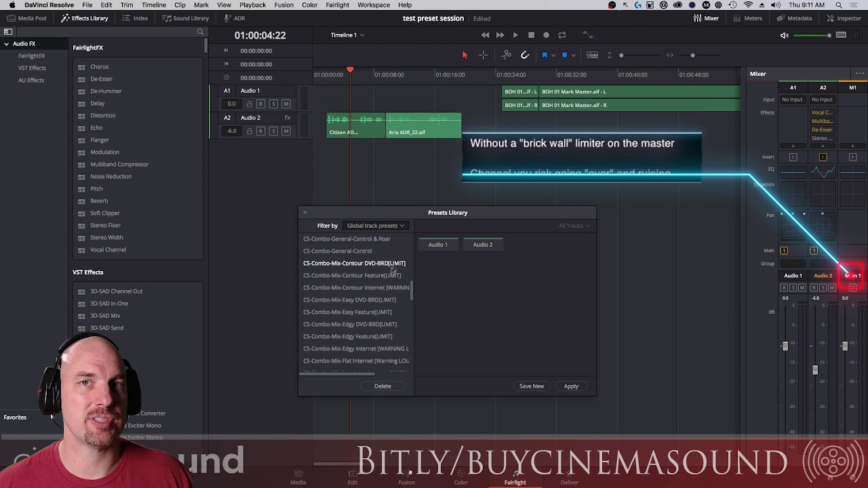Open the Workspace menu
Image resolution: width=868 pixels, height=488 pixels.
[374, 5]
